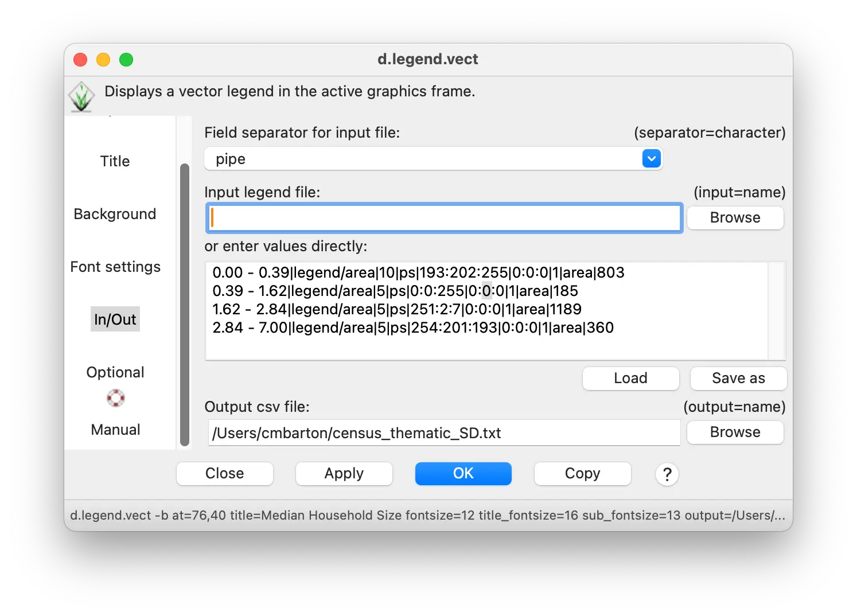Select the In/Out tab
This screenshot has width=857, height=616.
tap(115, 319)
